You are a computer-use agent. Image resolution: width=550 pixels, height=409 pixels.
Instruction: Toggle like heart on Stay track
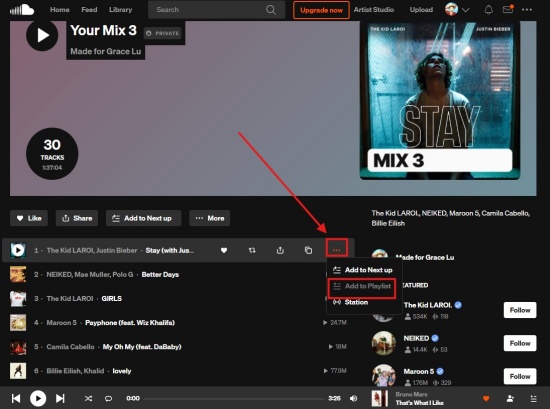point(224,250)
